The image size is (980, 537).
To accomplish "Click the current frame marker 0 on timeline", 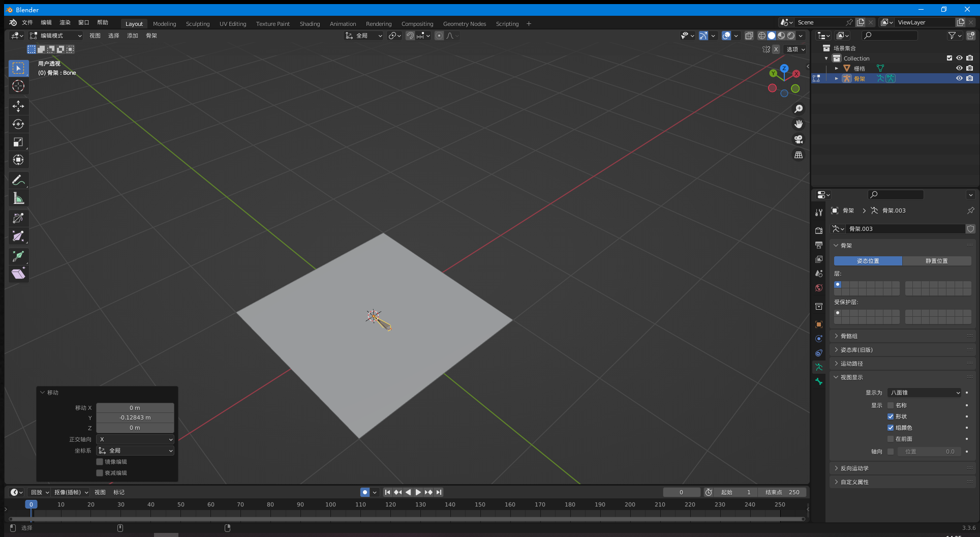I will [x=31, y=504].
